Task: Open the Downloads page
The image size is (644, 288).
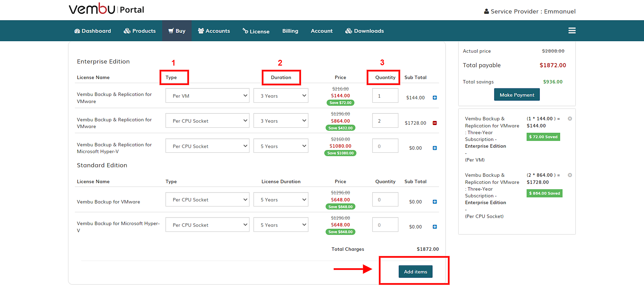Action: tap(364, 31)
